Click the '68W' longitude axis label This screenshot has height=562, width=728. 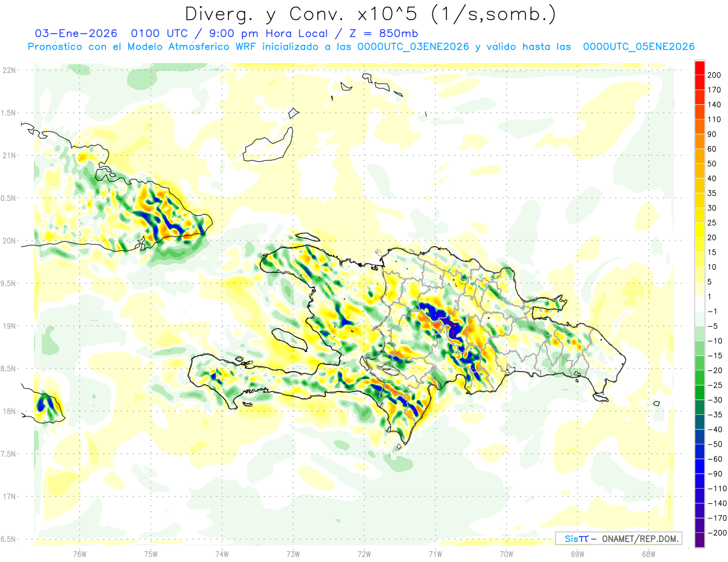click(649, 554)
